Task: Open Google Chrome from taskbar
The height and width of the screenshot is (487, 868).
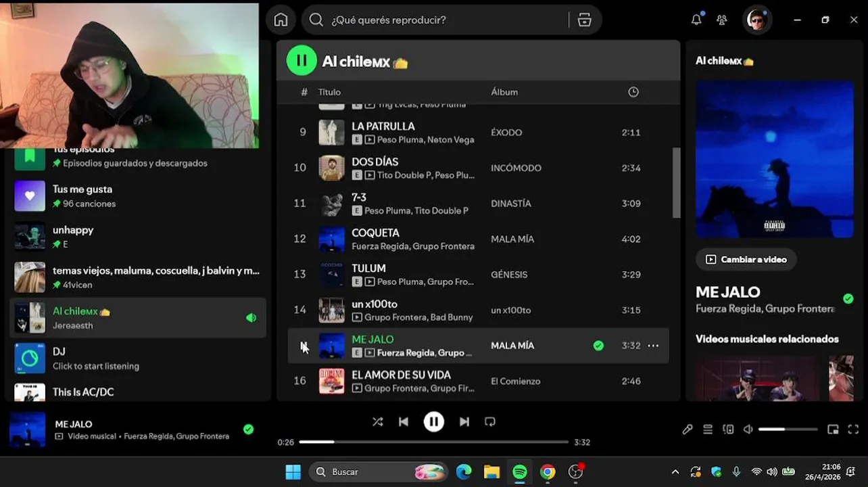Action: click(x=548, y=472)
